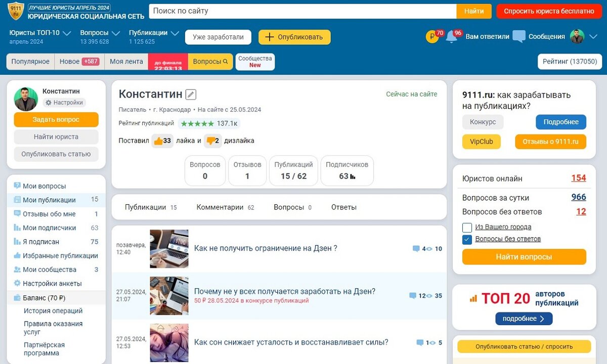The height and width of the screenshot is (364, 607).
Task: Click the Мои вопросы sidebar icon
Action: click(17, 186)
